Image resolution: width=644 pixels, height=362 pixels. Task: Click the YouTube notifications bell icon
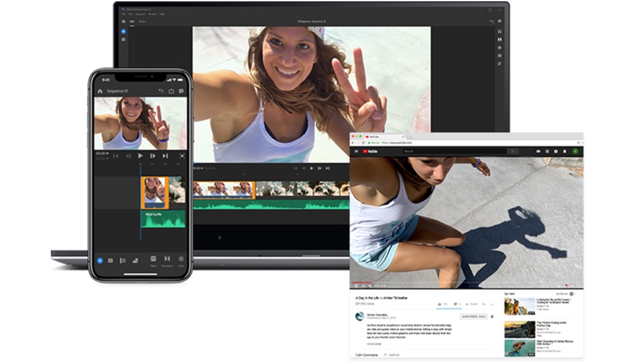point(564,151)
